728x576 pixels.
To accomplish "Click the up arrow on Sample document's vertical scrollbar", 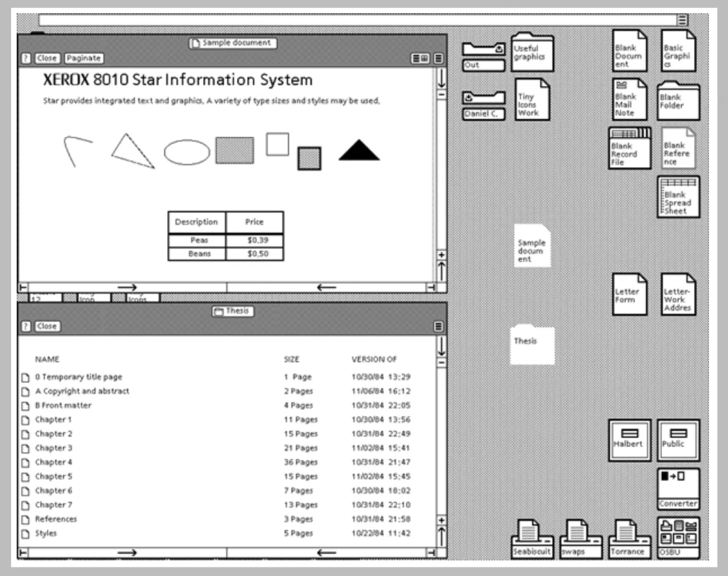I will [x=441, y=271].
